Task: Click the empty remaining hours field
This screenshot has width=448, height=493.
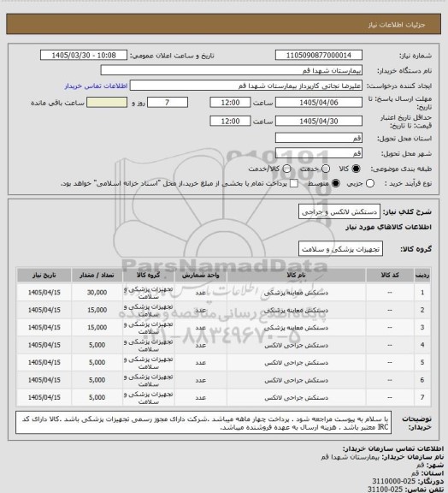Action: click(x=107, y=103)
